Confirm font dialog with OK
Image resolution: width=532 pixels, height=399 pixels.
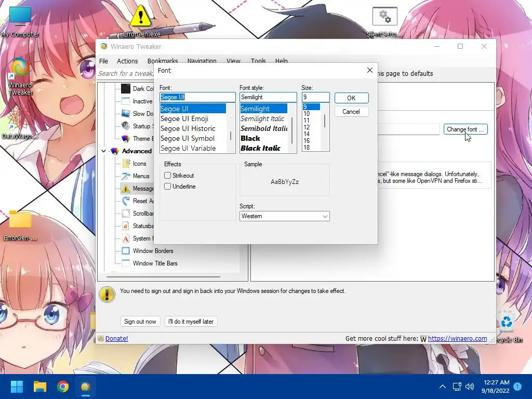click(351, 98)
